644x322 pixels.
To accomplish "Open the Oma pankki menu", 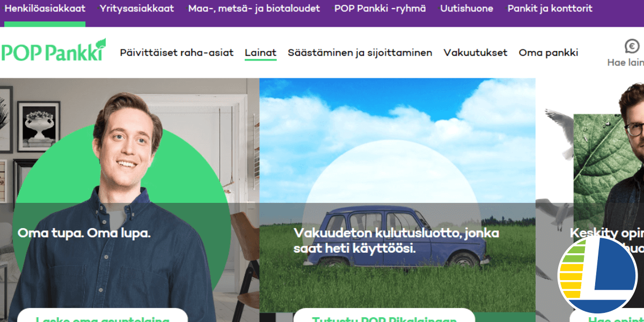I will (548, 53).
